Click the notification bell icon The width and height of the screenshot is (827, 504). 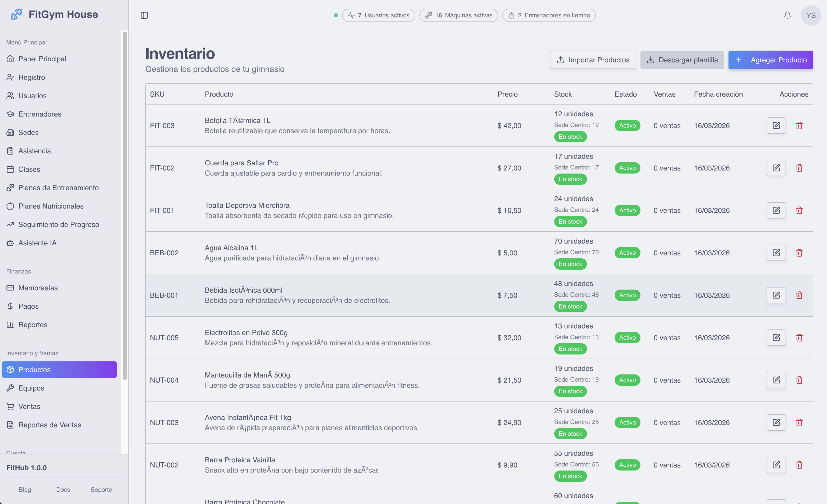787,15
